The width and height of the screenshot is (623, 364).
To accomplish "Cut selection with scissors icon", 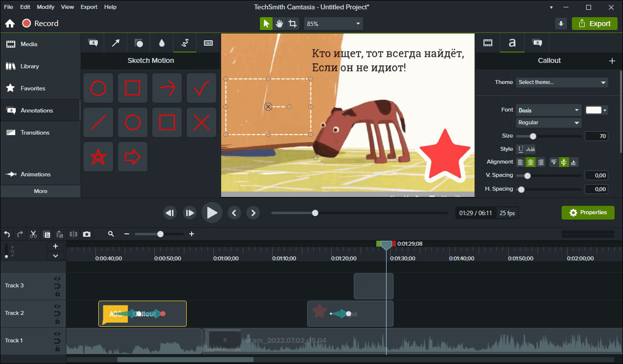I will coord(33,234).
